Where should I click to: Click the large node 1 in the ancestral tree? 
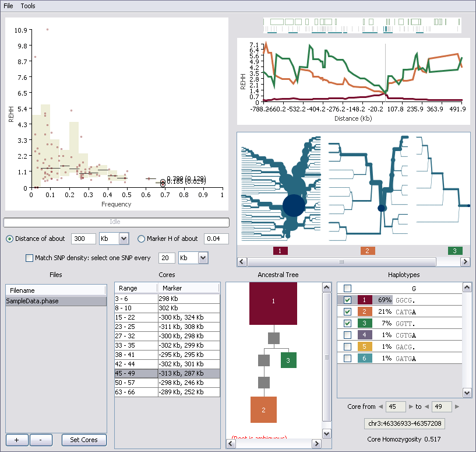[x=273, y=303]
